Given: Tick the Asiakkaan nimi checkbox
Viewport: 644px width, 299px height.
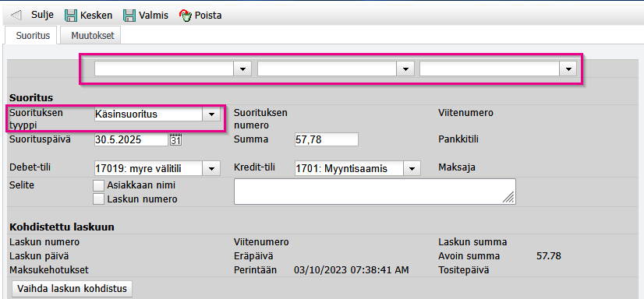Looking at the screenshot, I should (x=98, y=185).
